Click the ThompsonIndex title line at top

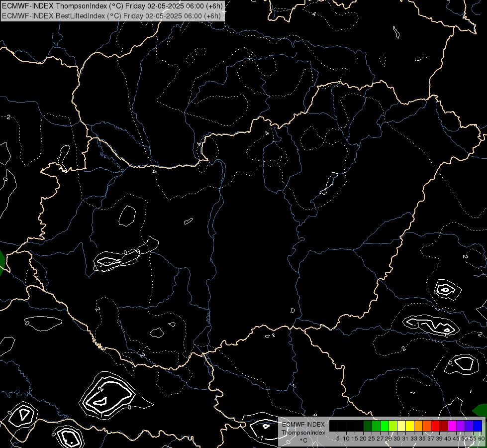(112, 6)
